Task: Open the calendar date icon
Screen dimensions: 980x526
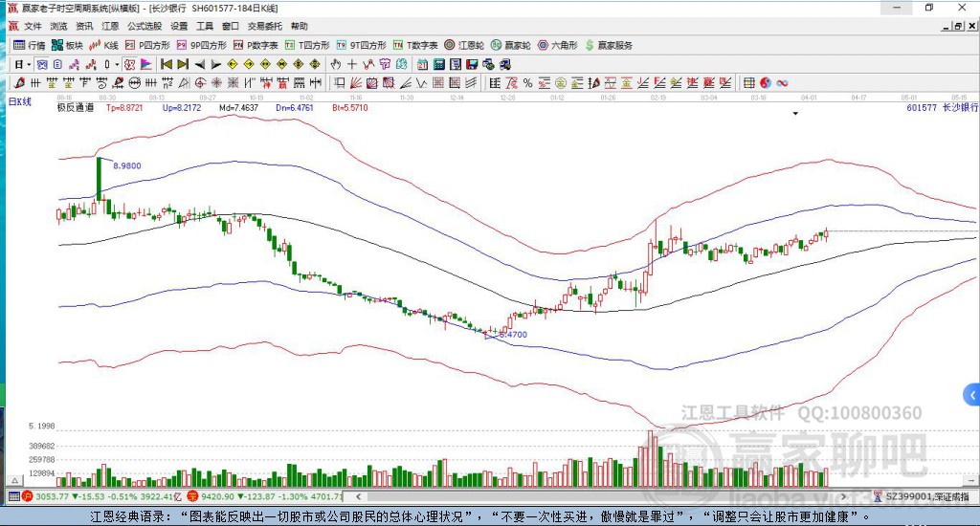Action: tap(422, 64)
